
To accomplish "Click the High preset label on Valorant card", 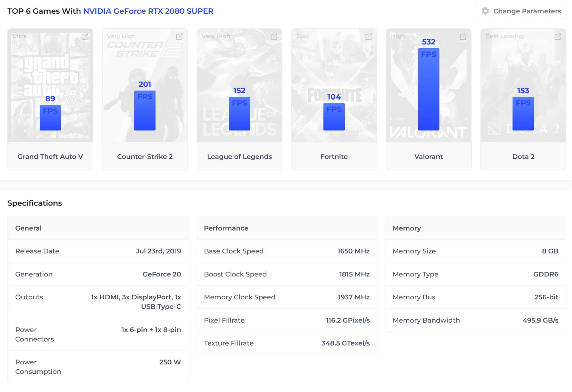I will [x=398, y=36].
